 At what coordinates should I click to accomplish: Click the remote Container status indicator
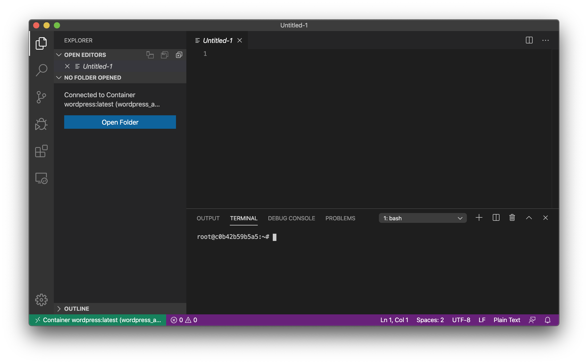tap(98, 320)
